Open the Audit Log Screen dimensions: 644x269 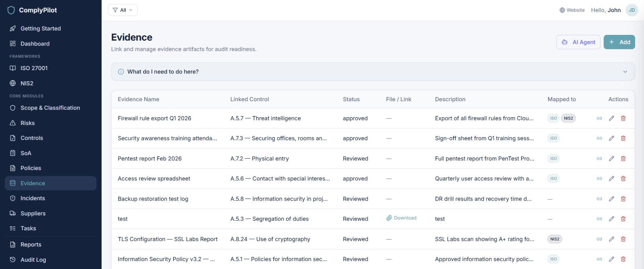(50, 260)
